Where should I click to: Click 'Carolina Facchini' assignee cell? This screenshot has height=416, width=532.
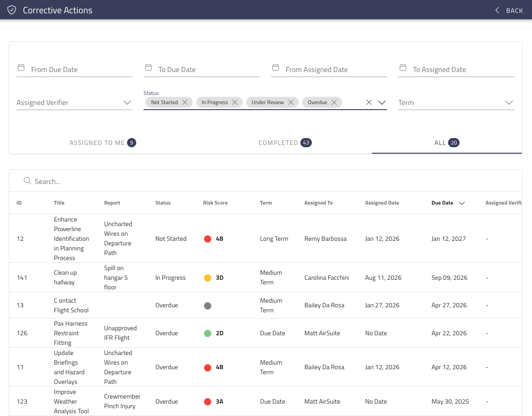(x=327, y=277)
